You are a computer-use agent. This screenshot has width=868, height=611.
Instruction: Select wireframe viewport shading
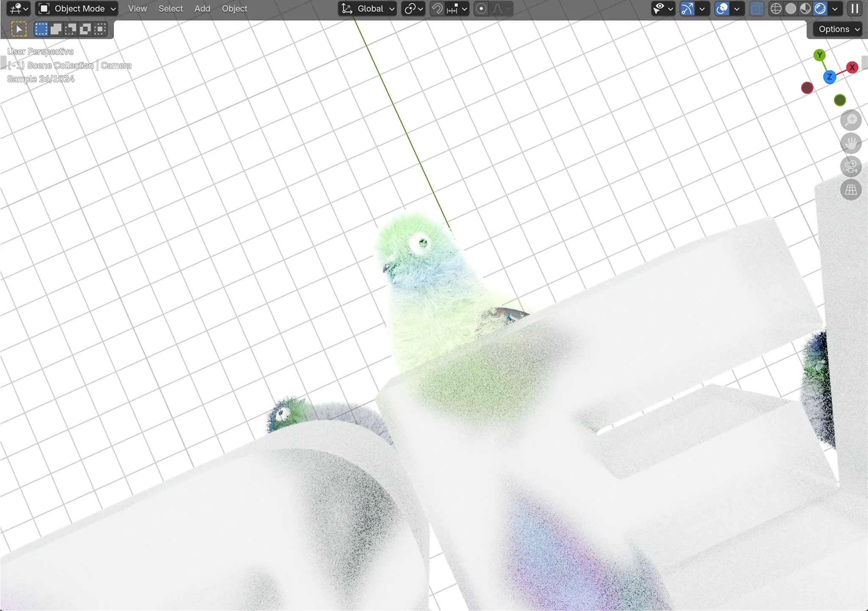[776, 8]
